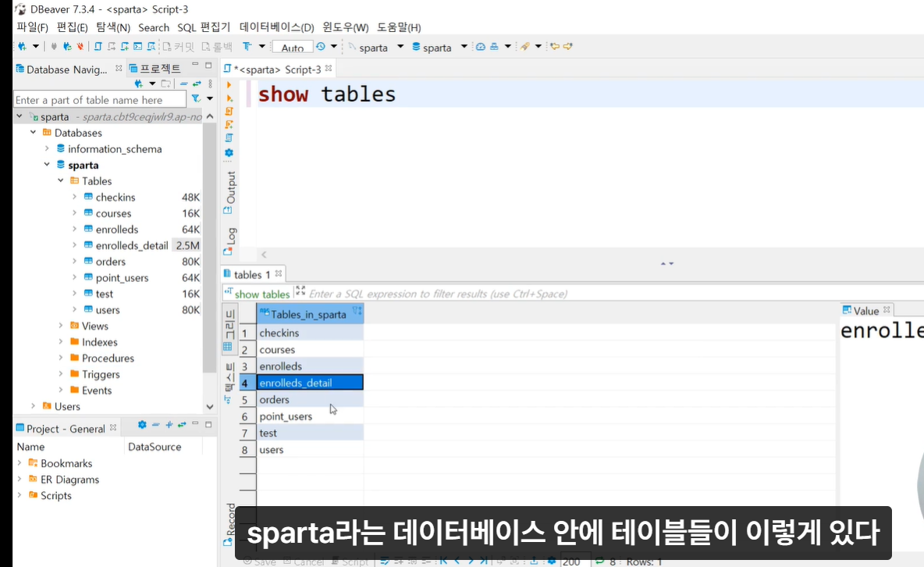Show the Output panel
This screenshot has height=567, width=924.
[229, 193]
